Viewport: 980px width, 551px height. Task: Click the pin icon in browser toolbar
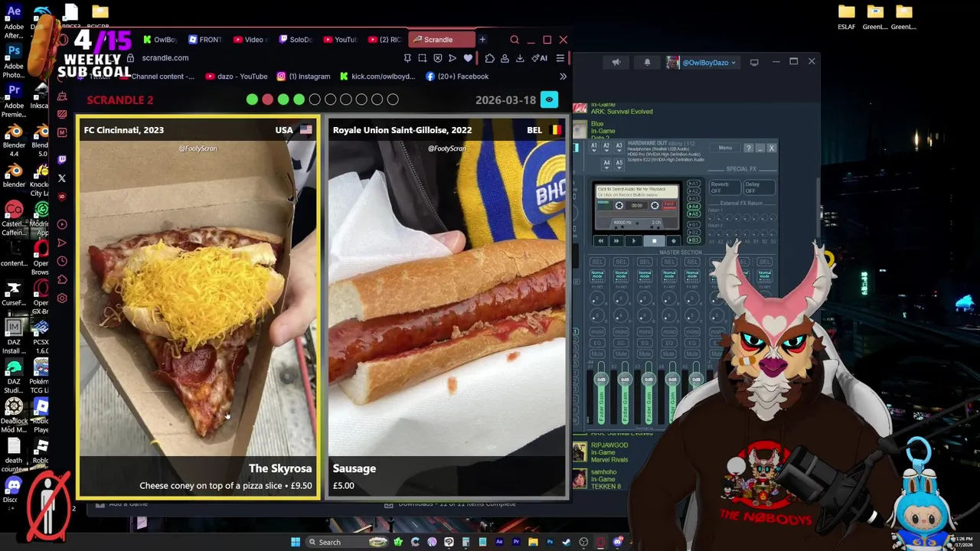(x=407, y=58)
